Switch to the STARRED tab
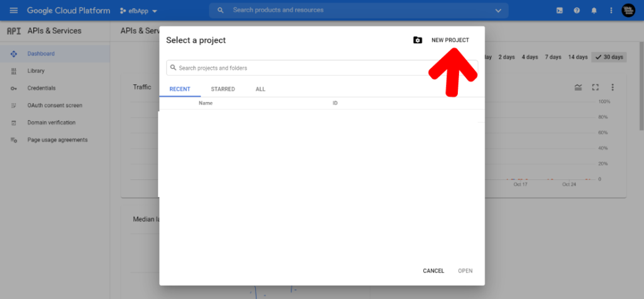The height and width of the screenshot is (299, 644). [x=223, y=89]
